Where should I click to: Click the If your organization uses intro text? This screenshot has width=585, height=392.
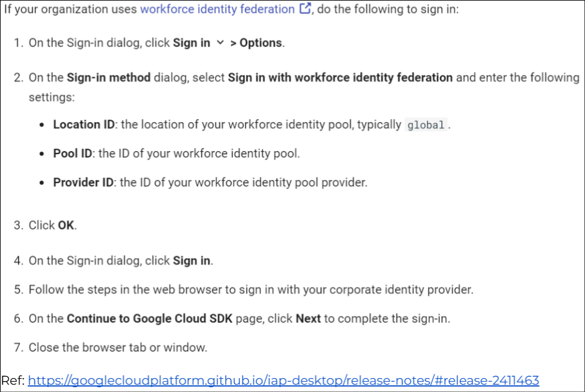(71, 10)
